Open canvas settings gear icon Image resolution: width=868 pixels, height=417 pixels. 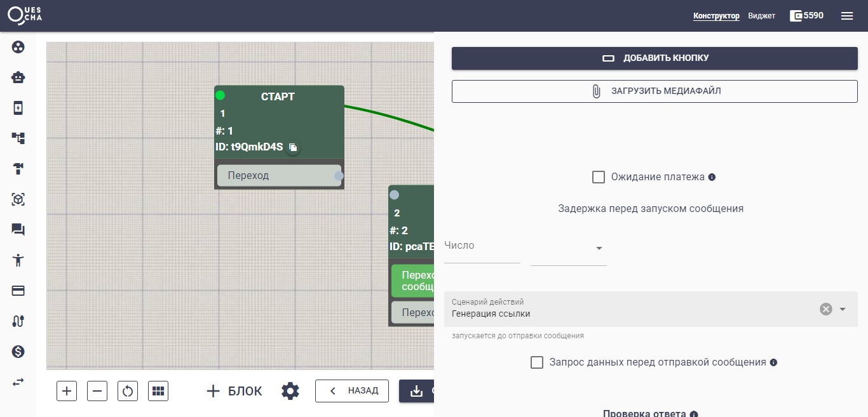coord(290,391)
